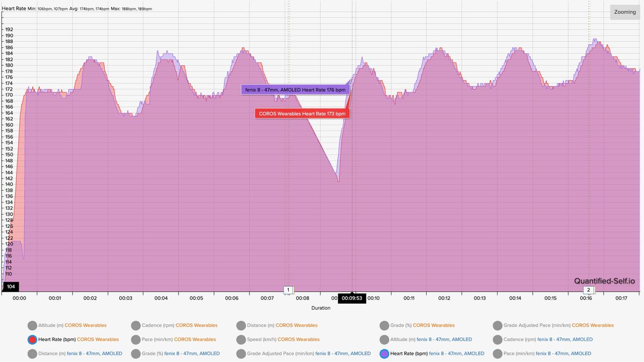Toggle Distance (m) fenix 8 series
644x362 pixels.
(x=75, y=353)
